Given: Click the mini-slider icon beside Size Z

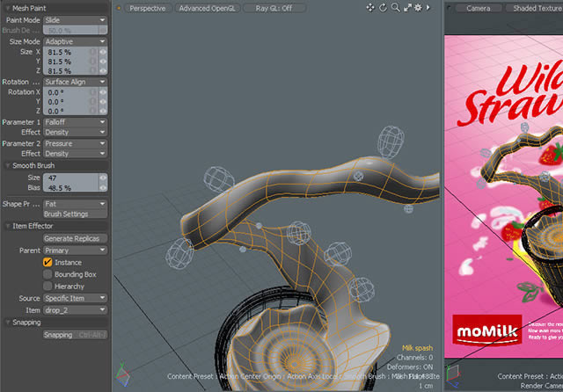Looking at the screenshot, I should coord(103,70).
